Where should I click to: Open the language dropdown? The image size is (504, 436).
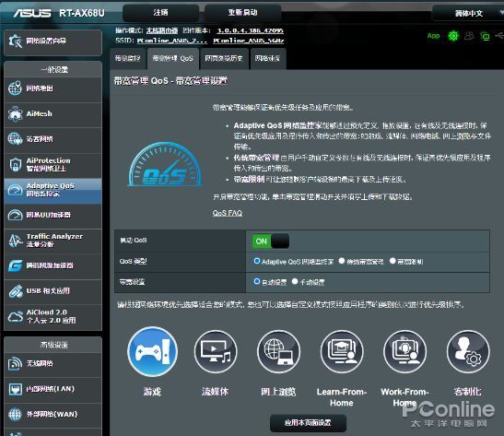(x=469, y=13)
